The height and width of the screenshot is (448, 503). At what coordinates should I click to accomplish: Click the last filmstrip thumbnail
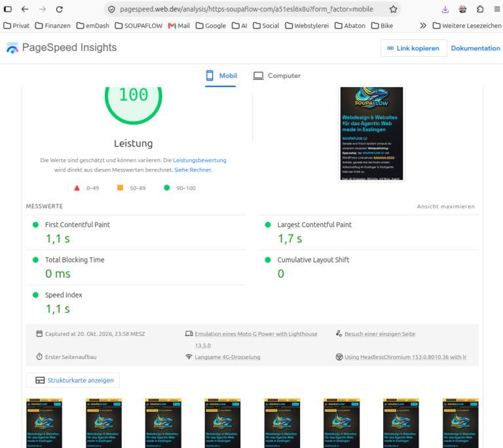tap(460, 423)
